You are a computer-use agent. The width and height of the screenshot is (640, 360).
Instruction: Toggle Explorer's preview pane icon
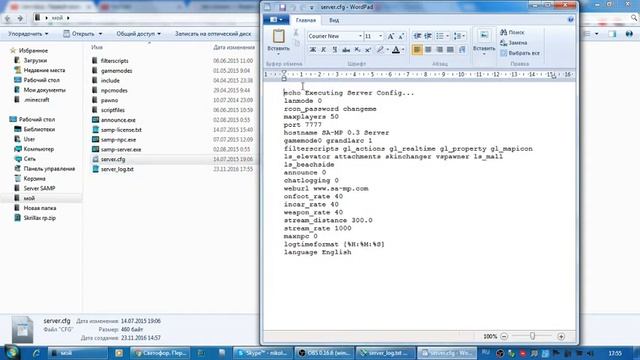[612, 34]
